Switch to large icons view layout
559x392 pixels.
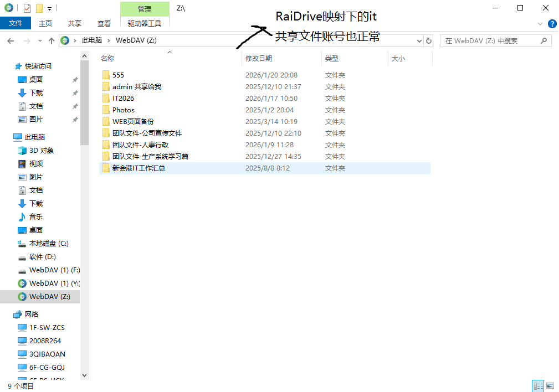[550, 386]
